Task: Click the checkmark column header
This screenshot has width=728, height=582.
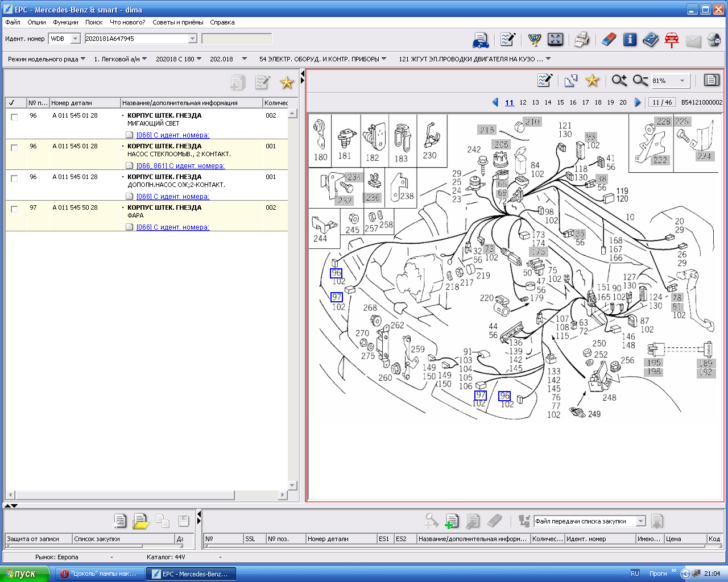Action: pyautogui.click(x=15, y=103)
